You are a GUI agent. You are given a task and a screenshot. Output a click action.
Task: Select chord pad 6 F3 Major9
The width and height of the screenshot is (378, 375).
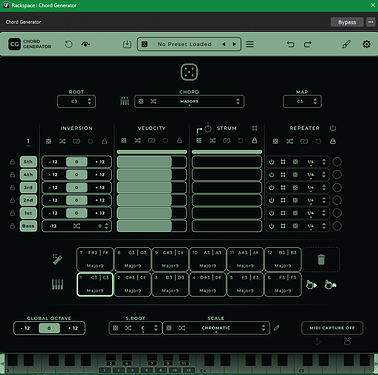283,284
